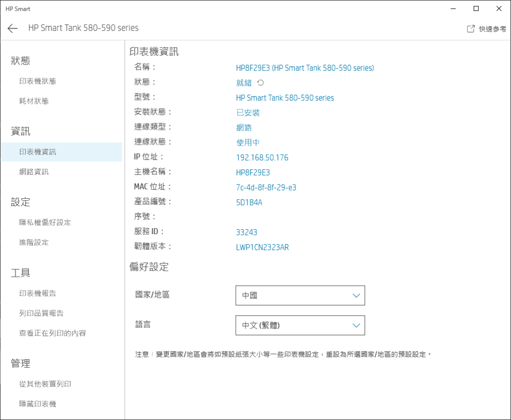The height and width of the screenshot is (420, 511).
Task: Click the IP address 192.168.50.176
Action: (x=262, y=157)
